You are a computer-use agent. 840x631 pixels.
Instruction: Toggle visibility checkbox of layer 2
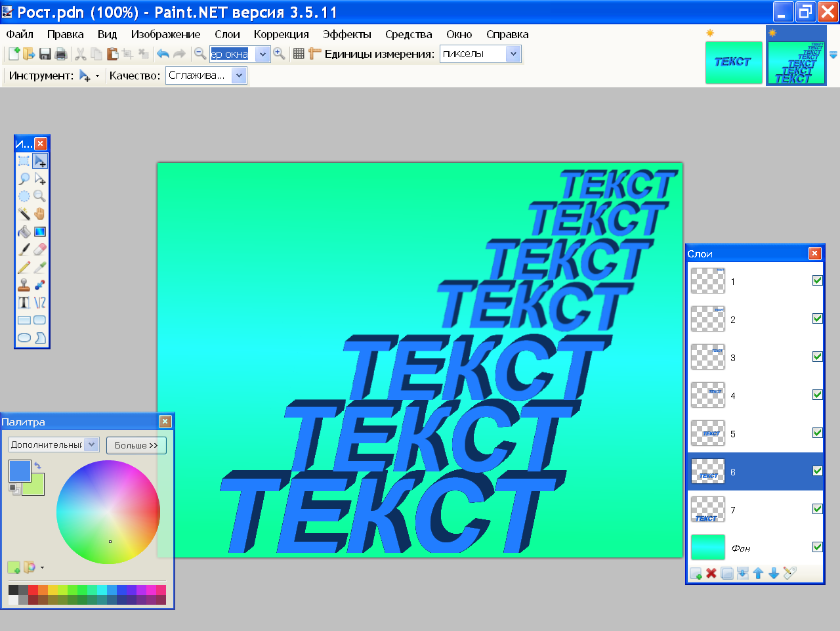818,318
